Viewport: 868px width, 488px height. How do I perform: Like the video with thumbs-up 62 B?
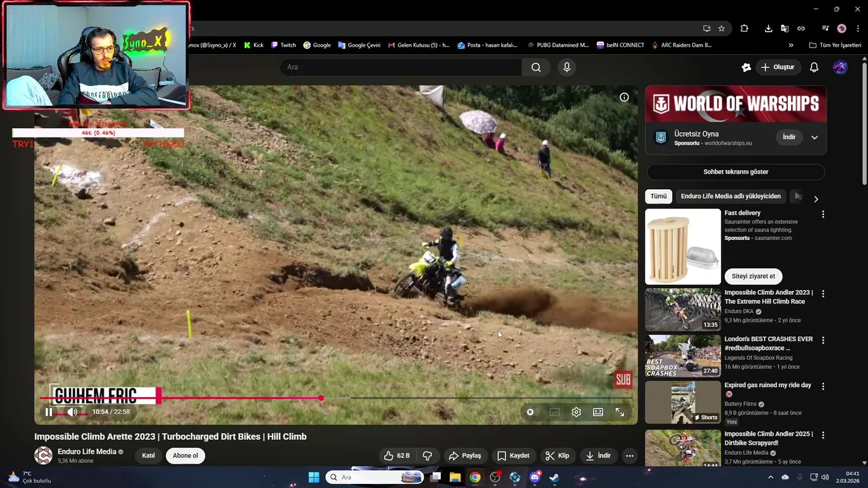[x=397, y=455]
